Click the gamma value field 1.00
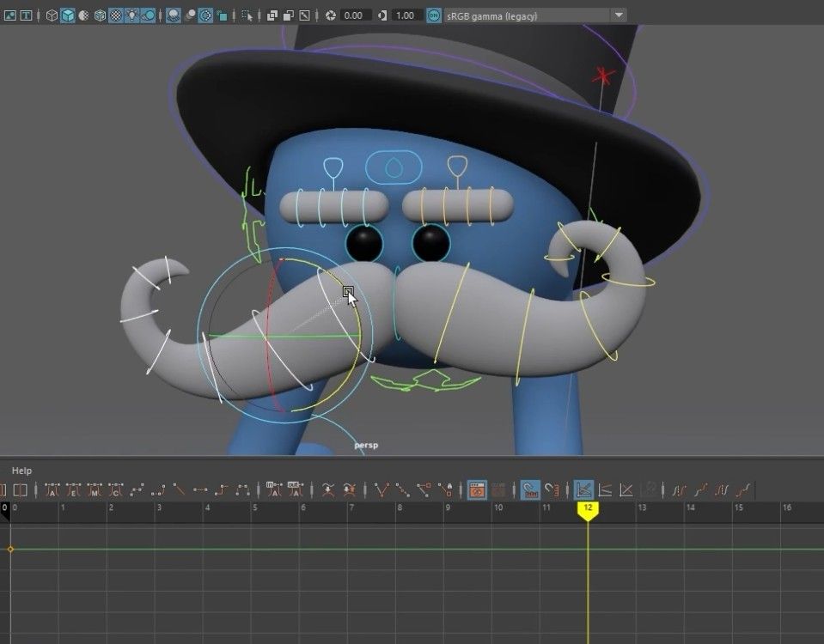Viewport: 824px width, 644px height. click(406, 15)
